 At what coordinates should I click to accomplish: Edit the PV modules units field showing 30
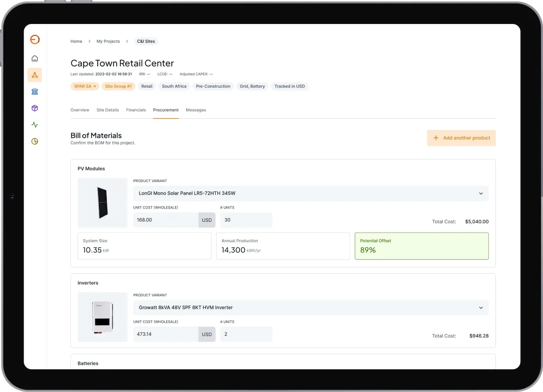pyautogui.click(x=246, y=220)
